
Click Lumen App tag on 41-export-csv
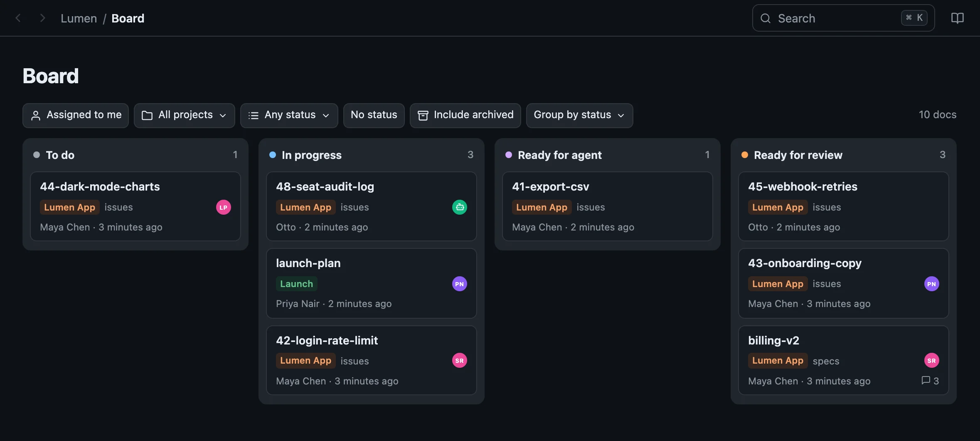[542, 207]
